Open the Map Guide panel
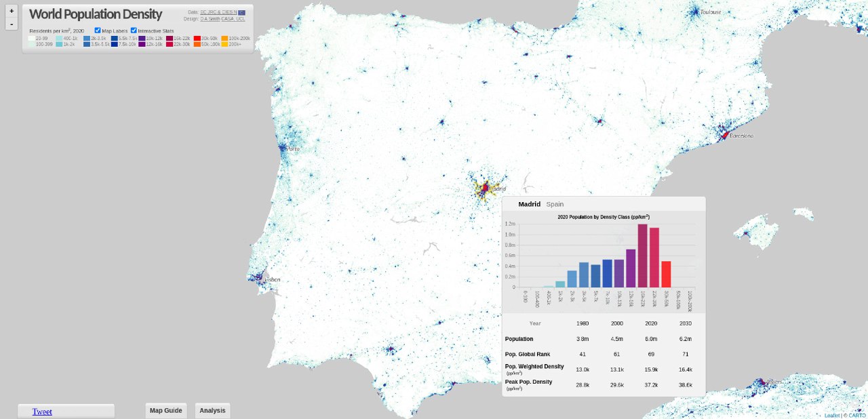868x419 pixels. click(x=166, y=410)
